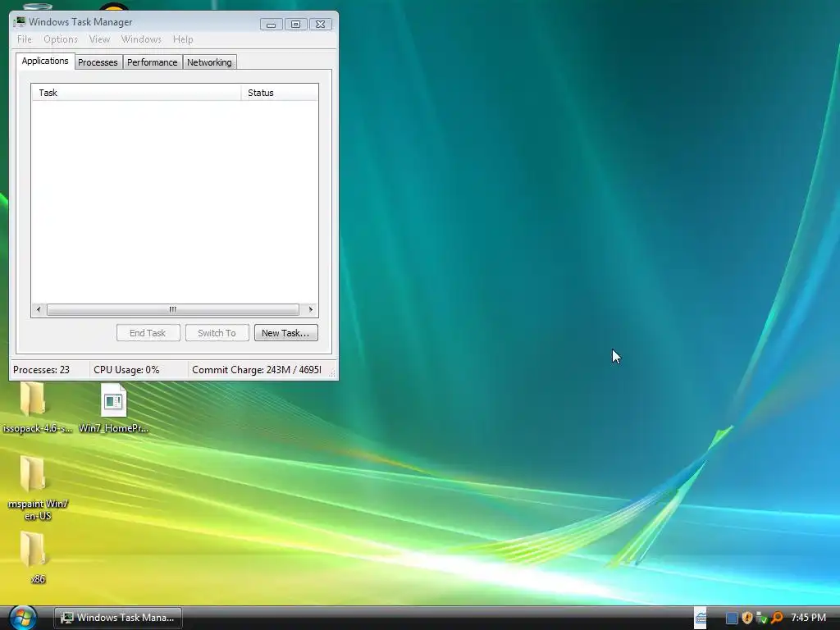Open the Windows Start orb
The width and height of the screenshot is (840, 630).
click(x=22, y=617)
